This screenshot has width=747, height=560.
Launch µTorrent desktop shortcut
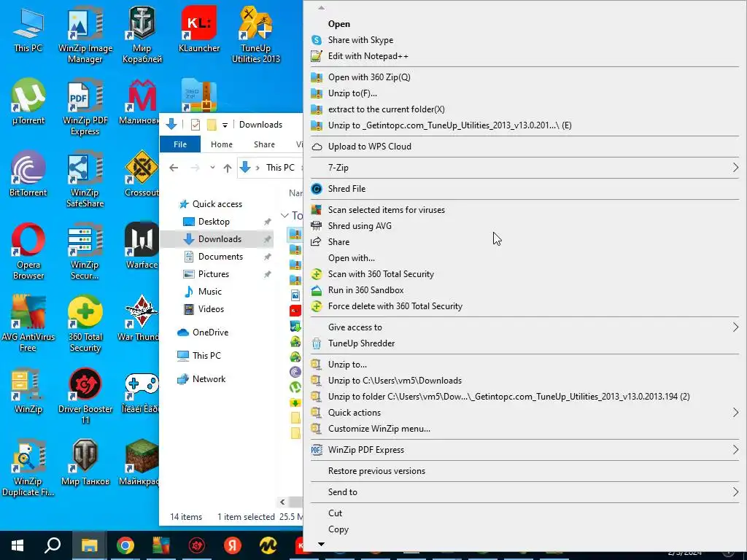point(28,102)
